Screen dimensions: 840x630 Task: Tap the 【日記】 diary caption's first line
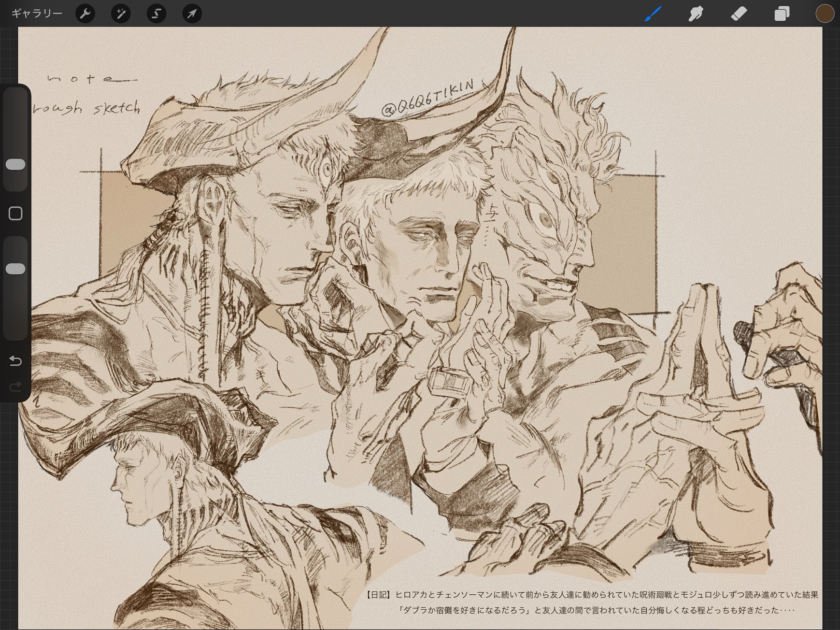[x=591, y=595]
